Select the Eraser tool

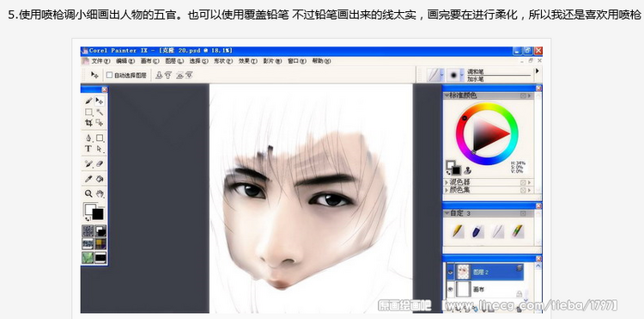coord(100,163)
